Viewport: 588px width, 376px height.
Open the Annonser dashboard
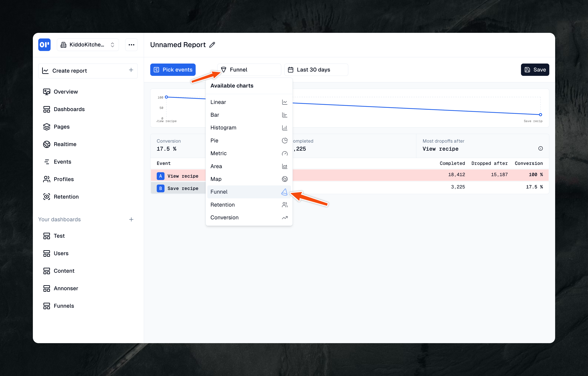66,288
